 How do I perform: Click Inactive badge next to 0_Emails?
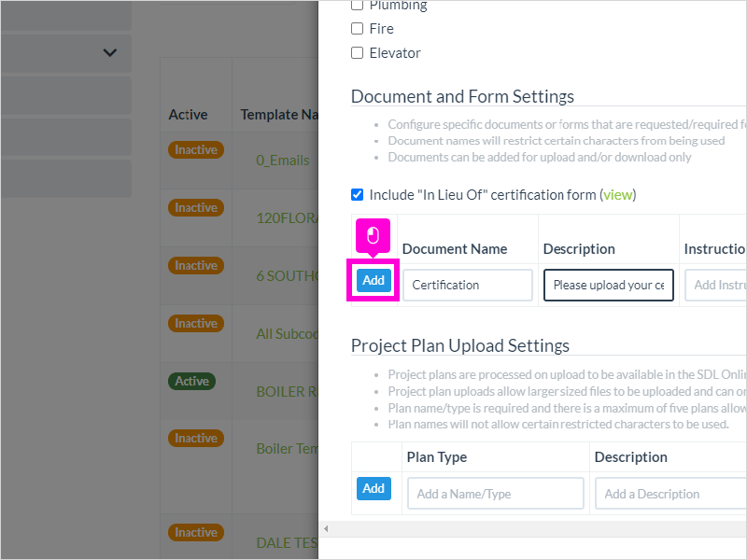click(196, 149)
